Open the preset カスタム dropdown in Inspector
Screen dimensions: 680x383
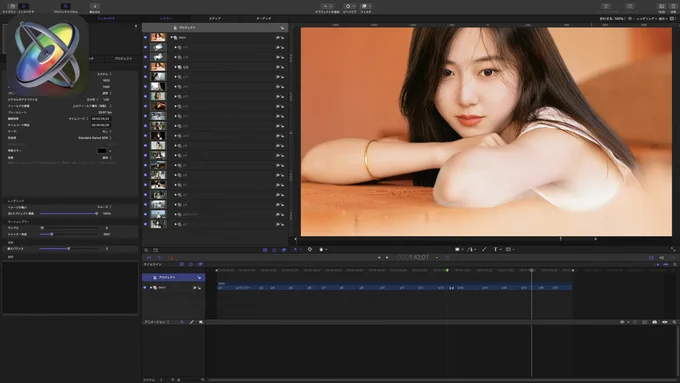pos(104,74)
